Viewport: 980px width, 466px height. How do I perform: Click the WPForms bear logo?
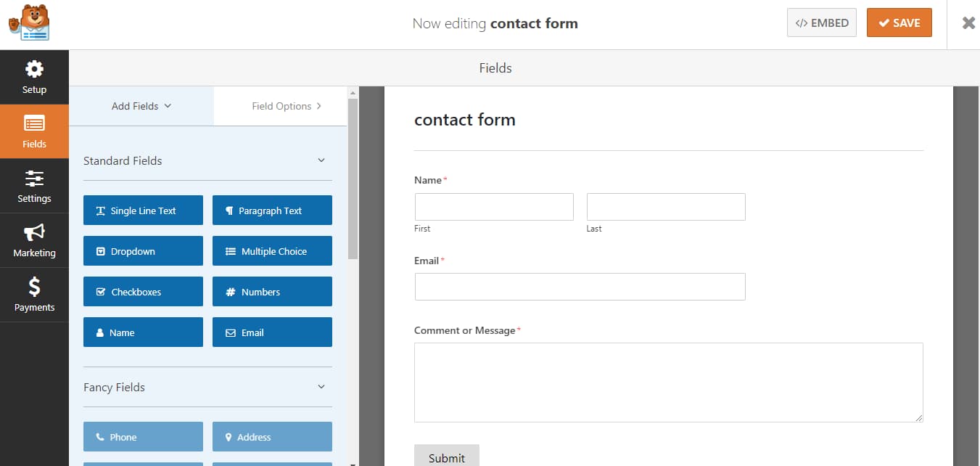click(x=27, y=23)
